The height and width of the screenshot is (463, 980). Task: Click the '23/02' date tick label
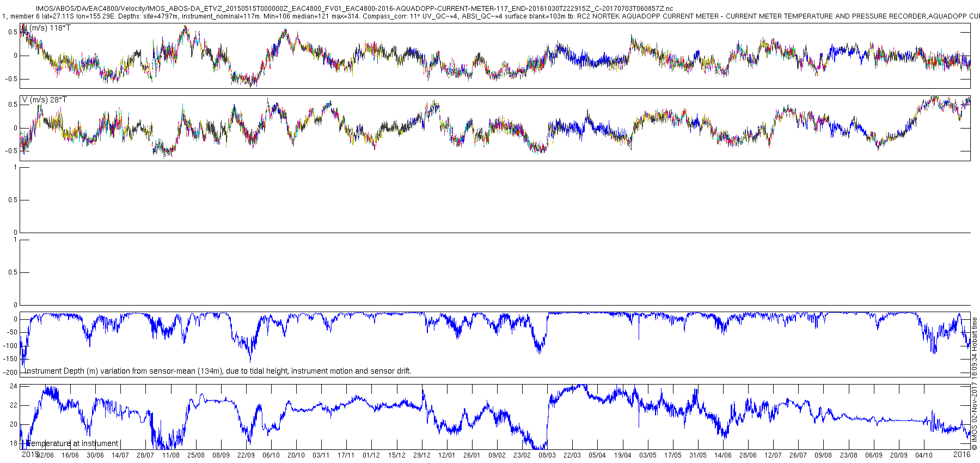522,455
